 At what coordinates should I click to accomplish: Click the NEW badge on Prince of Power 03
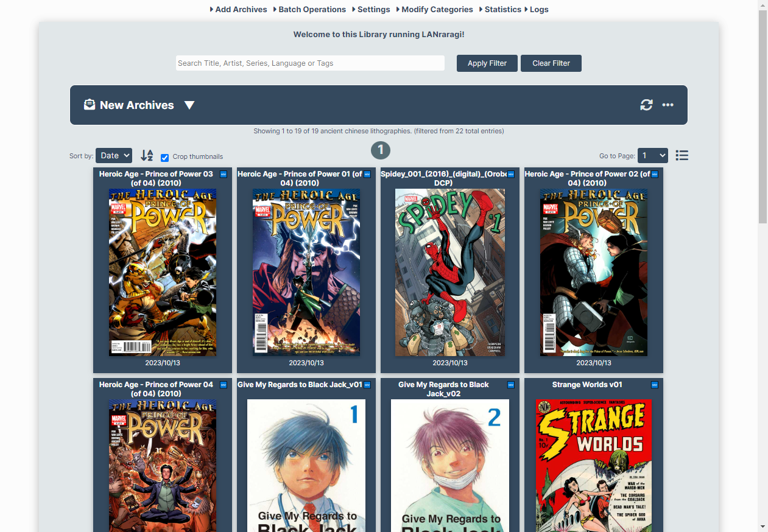tap(223, 174)
